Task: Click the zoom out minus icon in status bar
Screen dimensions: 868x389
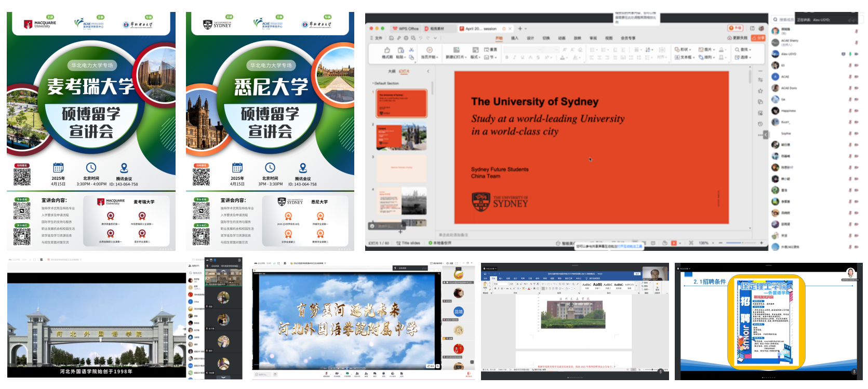Action: pyautogui.click(x=720, y=243)
